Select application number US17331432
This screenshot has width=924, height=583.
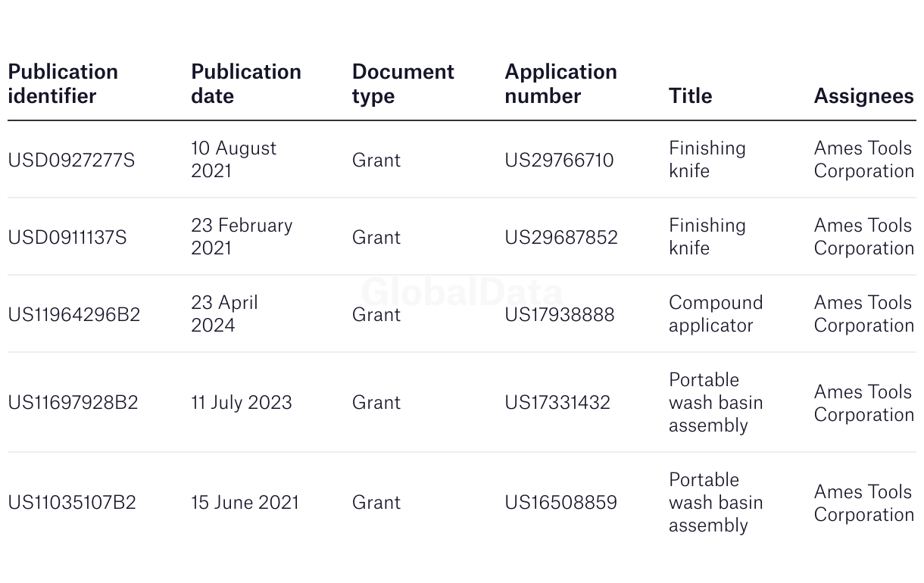click(557, 402)
